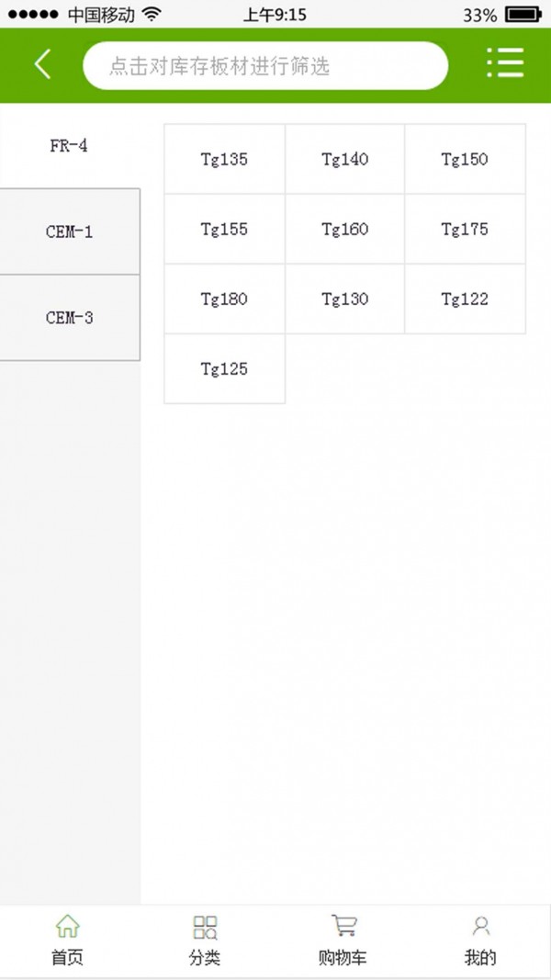551x980 pixels.
Task: Tap the home (首页) icon
Action: [67, 926]
